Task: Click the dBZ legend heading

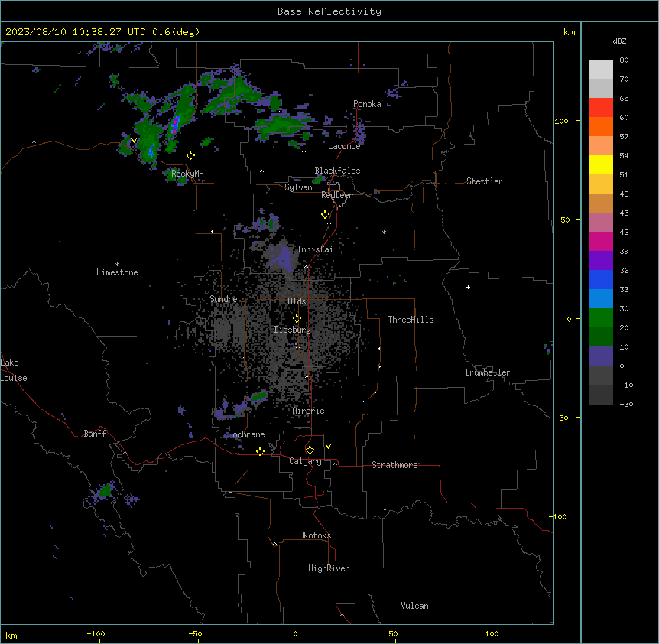Action: click(x=619, y=41)
